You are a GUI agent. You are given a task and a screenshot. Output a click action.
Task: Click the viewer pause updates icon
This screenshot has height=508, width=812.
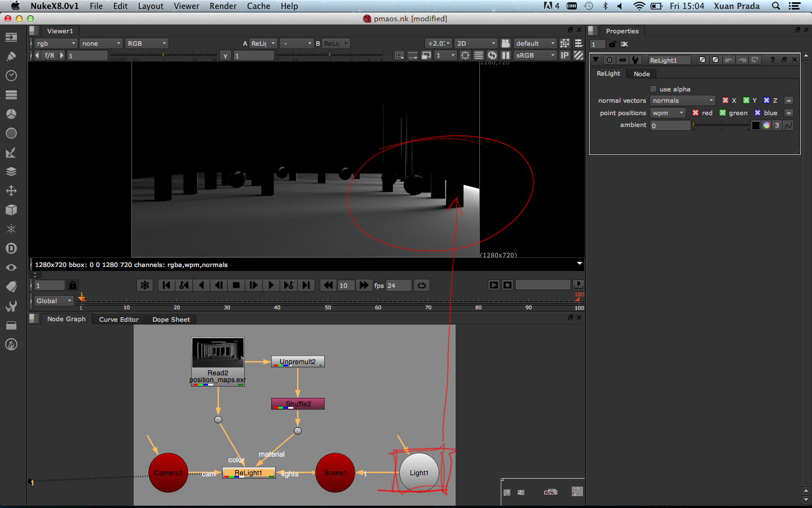click(x=506, y=55)
